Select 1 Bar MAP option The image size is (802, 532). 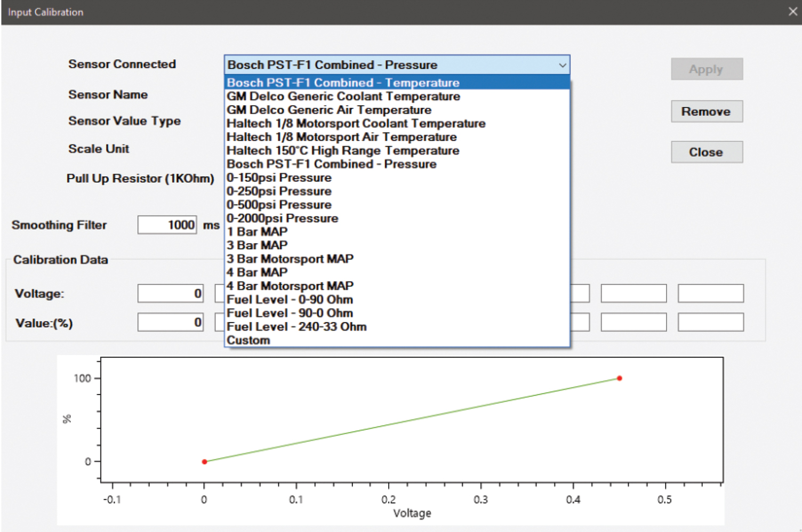[397, 232]
